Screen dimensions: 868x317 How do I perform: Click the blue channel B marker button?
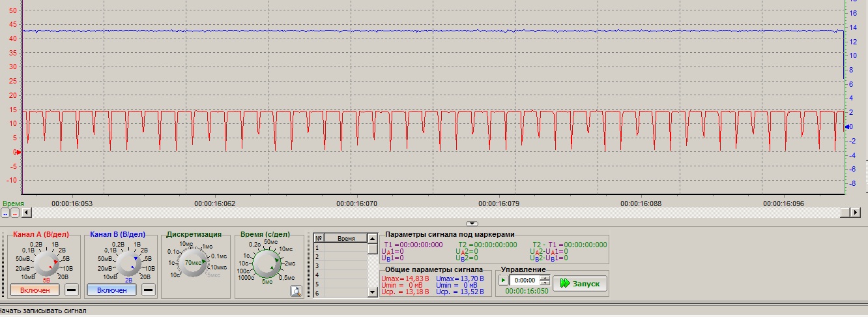(x=5, y=213)
